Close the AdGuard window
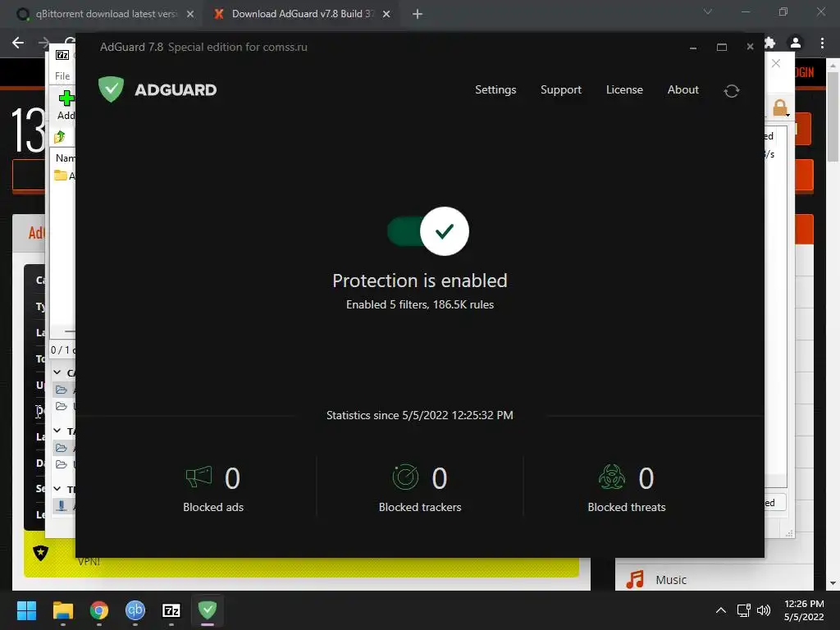 tap(750, 47)
